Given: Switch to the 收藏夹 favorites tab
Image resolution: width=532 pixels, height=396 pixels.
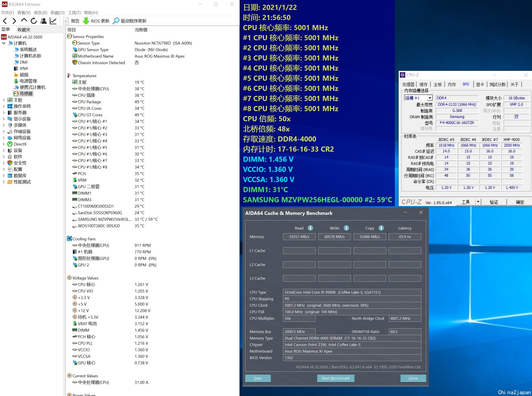Looking at the screenshot, I should tap(24, 30).
